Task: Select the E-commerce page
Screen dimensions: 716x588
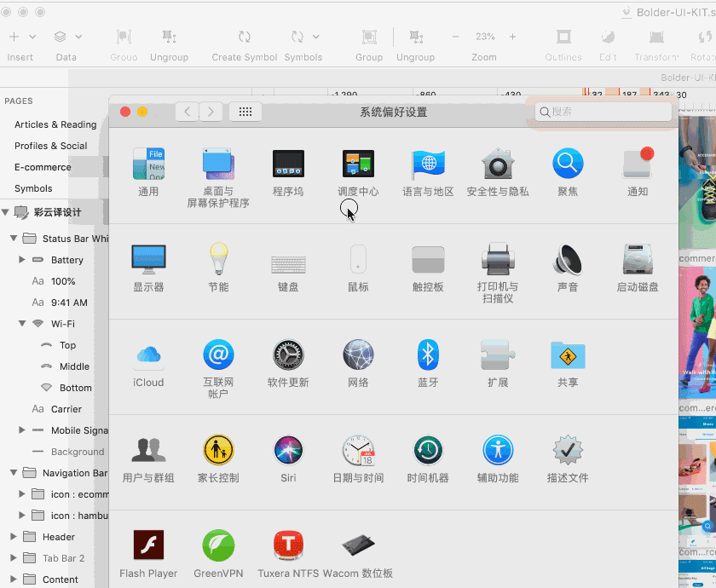Action: click(43, 167)
